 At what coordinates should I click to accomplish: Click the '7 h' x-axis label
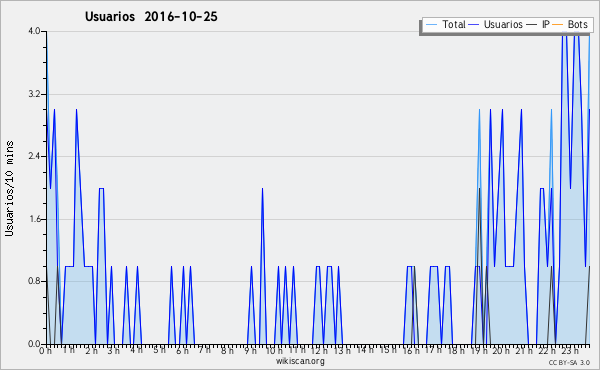pyautogui.click(x=204, y=350)
